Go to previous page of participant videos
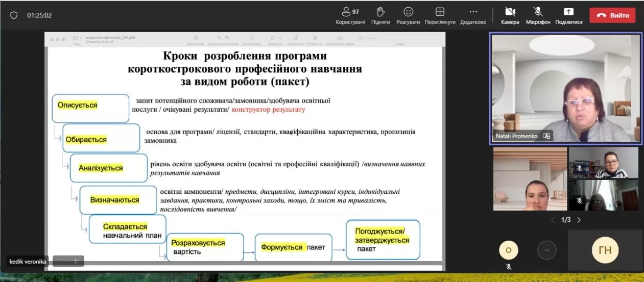Screen dimensions: 644x282 click(552, 220)
